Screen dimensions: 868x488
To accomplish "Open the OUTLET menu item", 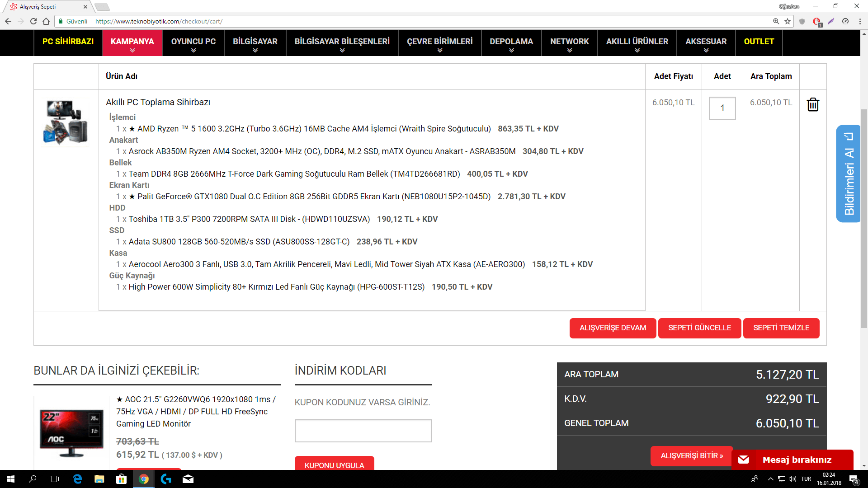I will pos(759,42).
